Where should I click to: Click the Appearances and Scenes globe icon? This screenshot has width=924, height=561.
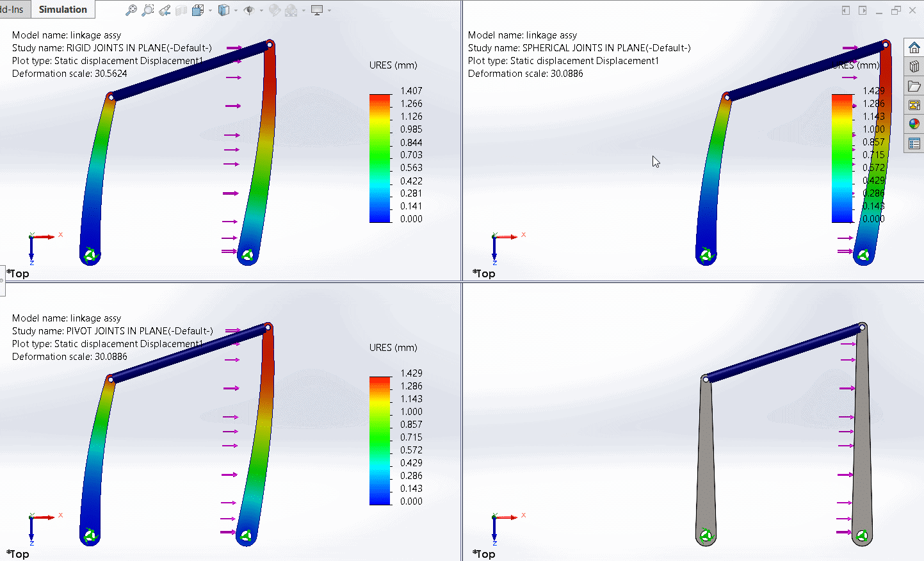point(914,124)
